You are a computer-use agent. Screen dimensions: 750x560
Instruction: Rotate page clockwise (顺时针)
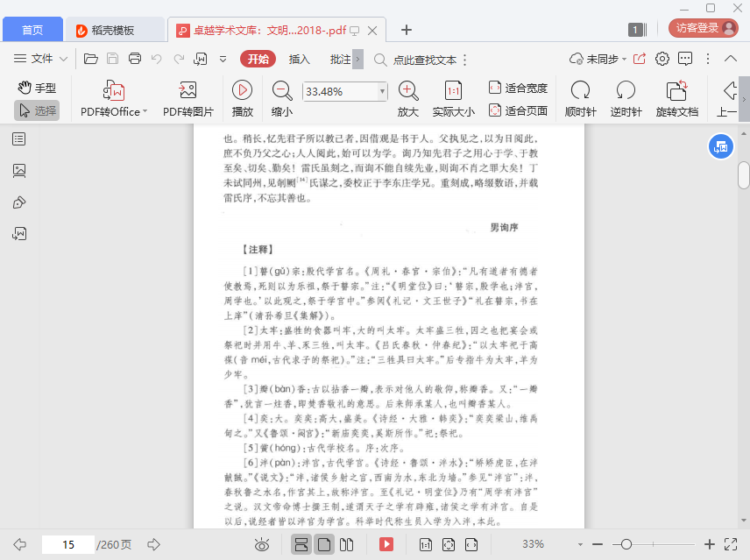580,98
